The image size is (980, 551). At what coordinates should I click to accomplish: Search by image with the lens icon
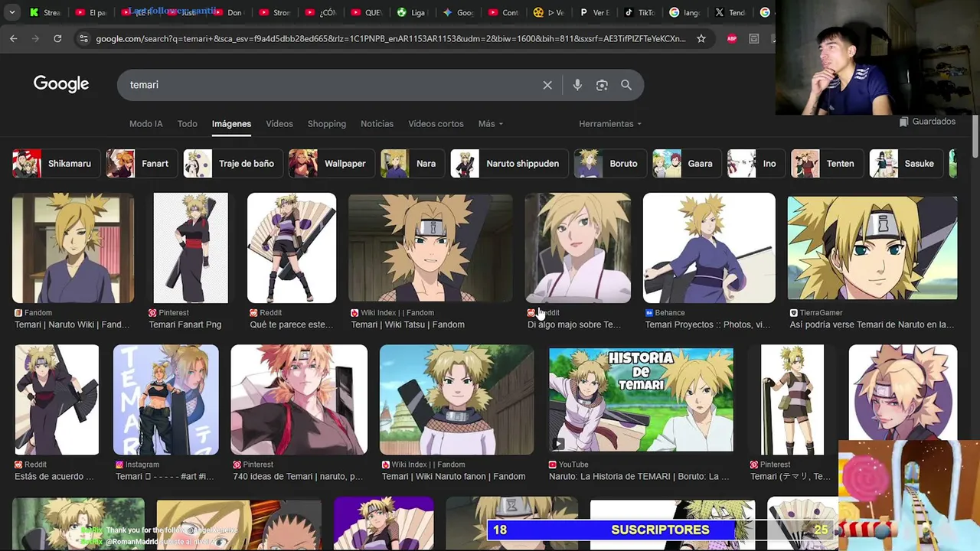tap(602, 85)
